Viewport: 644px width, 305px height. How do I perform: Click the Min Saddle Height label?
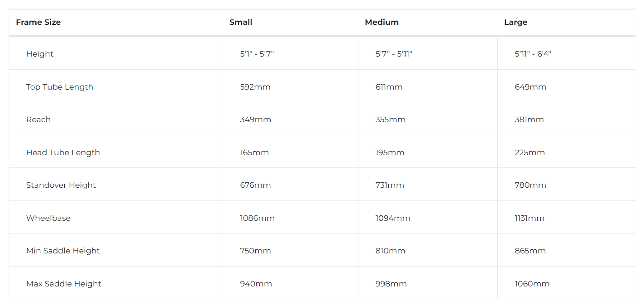(63, 251)
